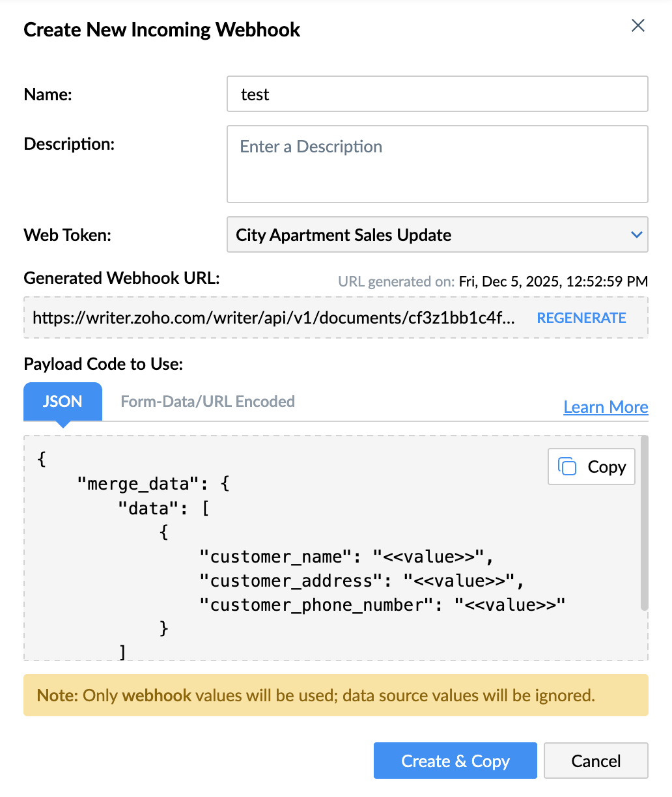Screen dimensions: 672x797
Task: Click the "customer_address" line in the payload
Action: (361, 581)
